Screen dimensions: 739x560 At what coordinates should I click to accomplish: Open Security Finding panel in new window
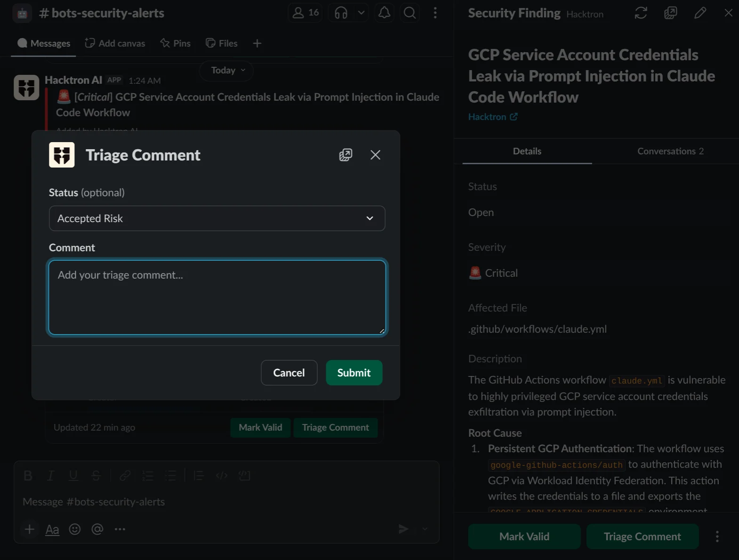click(670, 13)
